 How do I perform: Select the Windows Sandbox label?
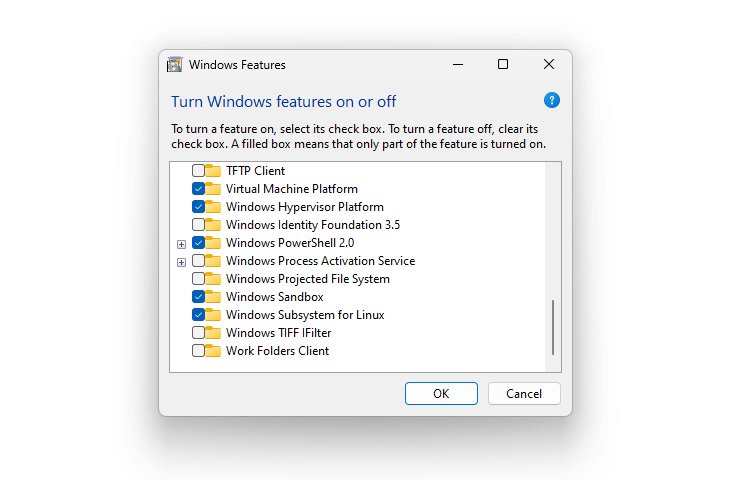click(x=275, y=297)
